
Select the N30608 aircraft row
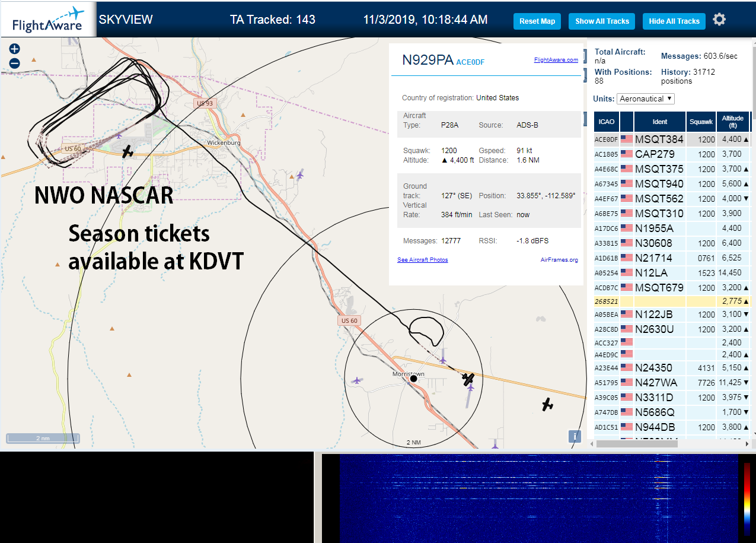(x=672, y=243)
